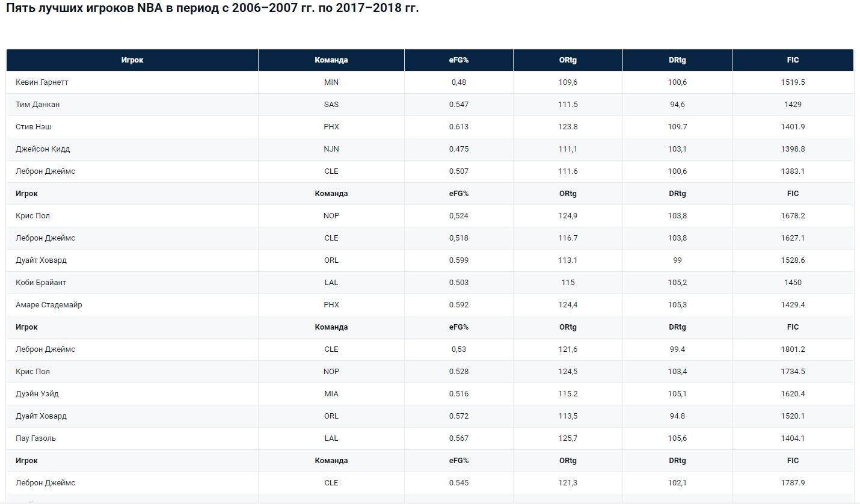
Task: Click the dark header cell "eFG%"
Action: coord(459,60)
